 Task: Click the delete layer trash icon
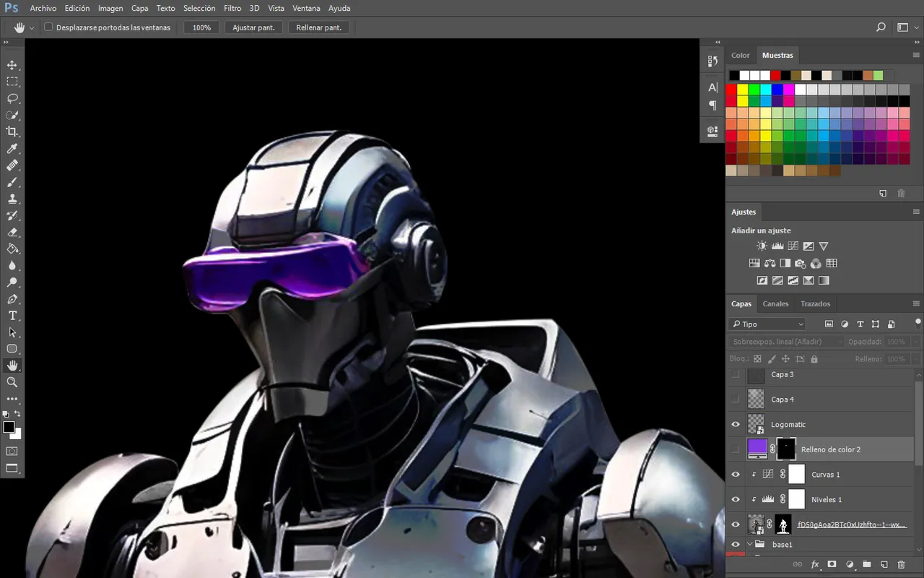(901, 564)
